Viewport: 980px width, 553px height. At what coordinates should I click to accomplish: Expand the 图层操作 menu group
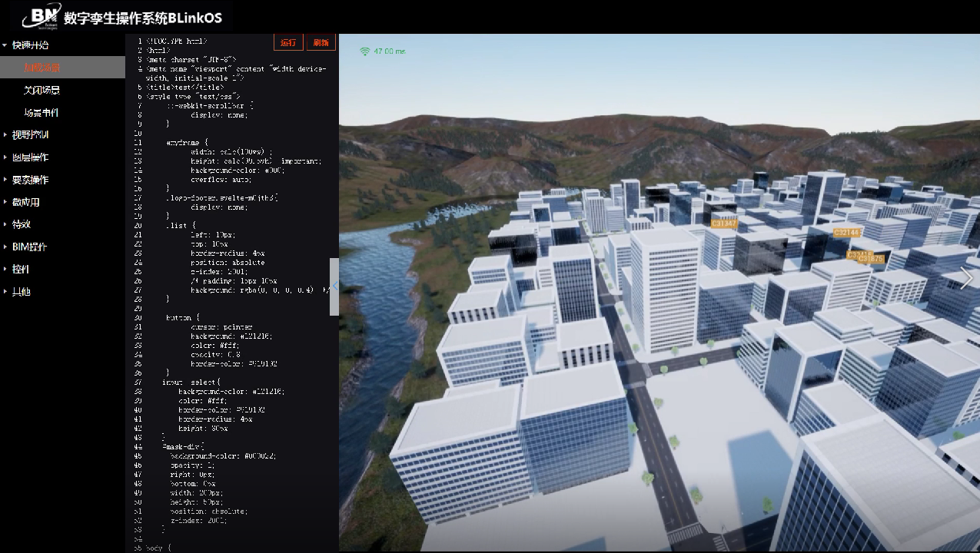coord(30,157)
